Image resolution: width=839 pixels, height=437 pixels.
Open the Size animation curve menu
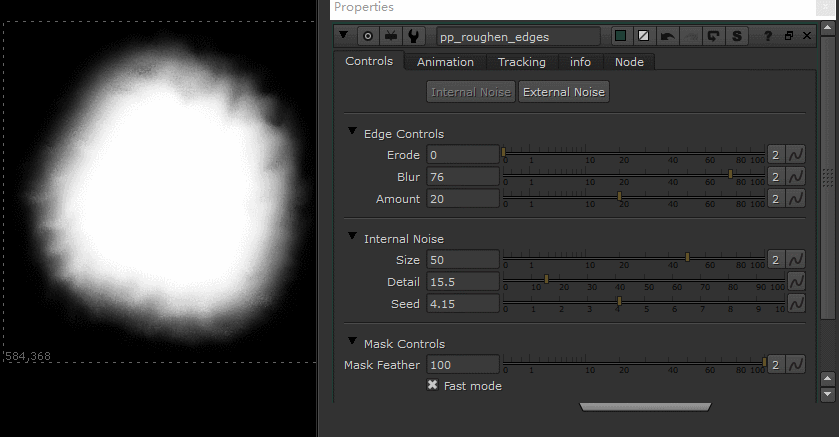pos(796,259)
